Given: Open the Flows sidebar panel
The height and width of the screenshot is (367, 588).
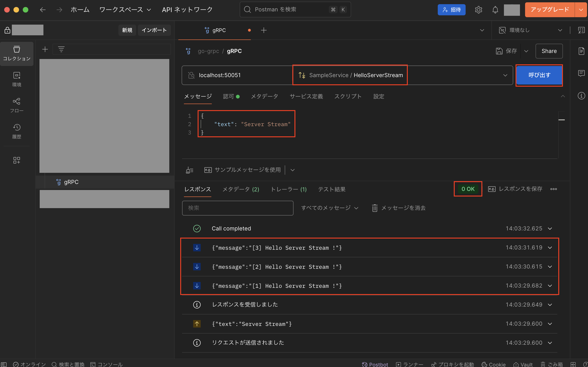Looking at the screenshot, I should 17,106.
